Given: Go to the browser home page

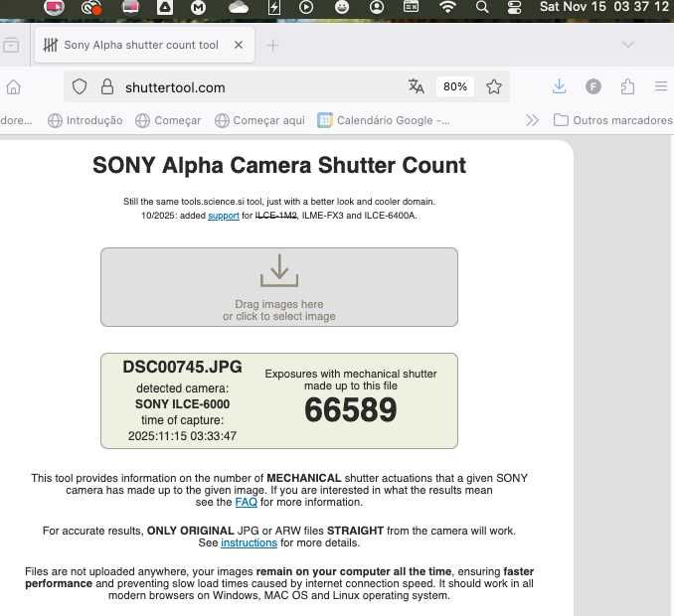Looking at the screenshot, I should tap(13, 87).
